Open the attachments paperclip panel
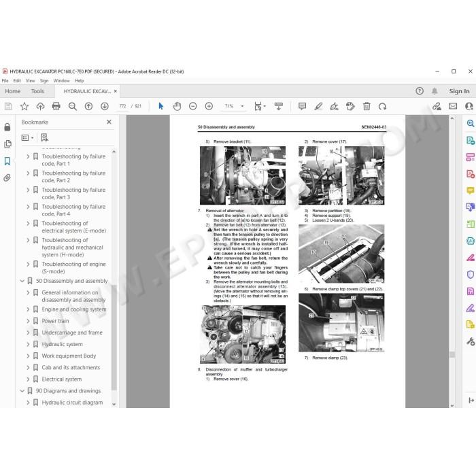The image size is (476, 476). 7,177
